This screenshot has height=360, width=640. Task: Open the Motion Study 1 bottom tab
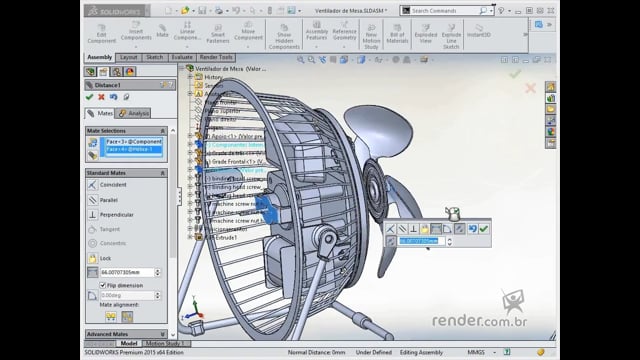[165, 343]
